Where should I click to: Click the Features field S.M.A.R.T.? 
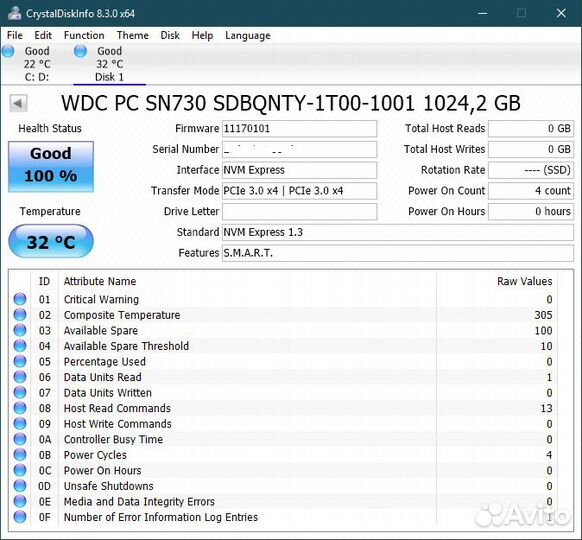pyautogui.click(x=398, y=253)
